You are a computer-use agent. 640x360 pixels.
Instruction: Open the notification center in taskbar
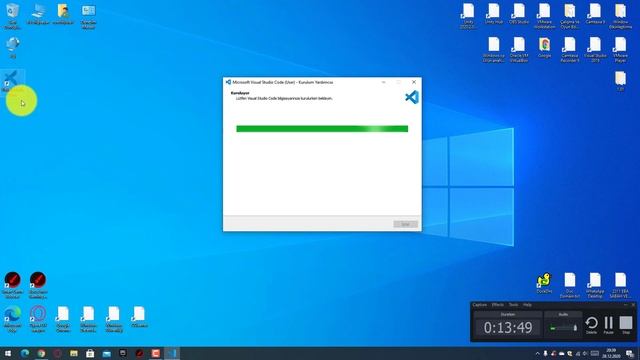630,353
